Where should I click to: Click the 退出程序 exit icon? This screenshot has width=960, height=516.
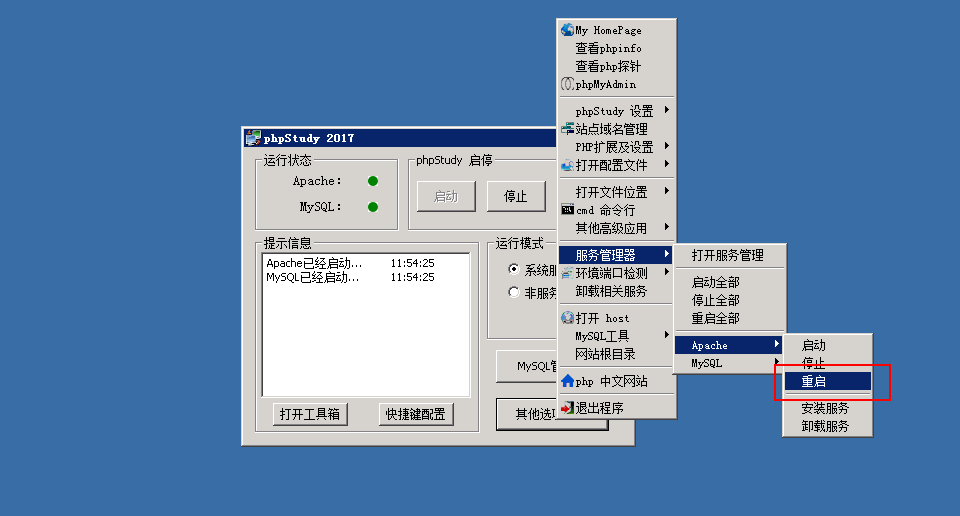tap(567, 408)
